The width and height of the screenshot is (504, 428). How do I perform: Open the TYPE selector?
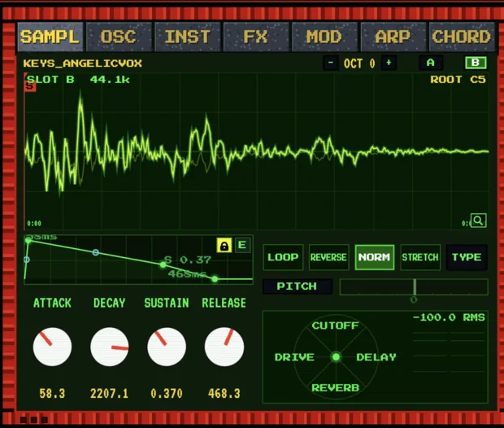[467, 257]
